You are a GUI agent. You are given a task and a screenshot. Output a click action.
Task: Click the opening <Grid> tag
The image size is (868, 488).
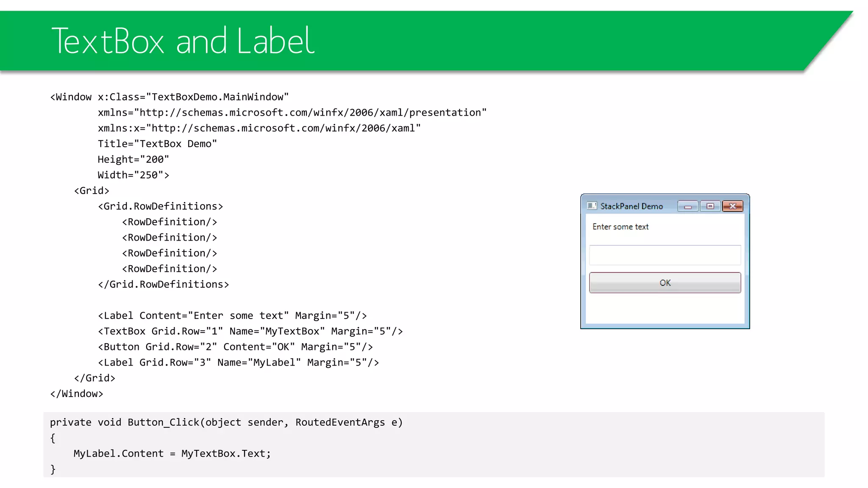92,191
